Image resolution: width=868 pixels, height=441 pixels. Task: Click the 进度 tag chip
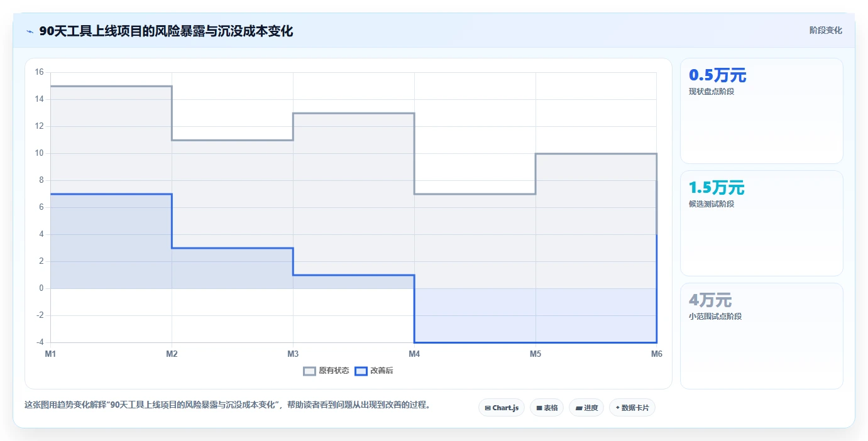point(586,408)
